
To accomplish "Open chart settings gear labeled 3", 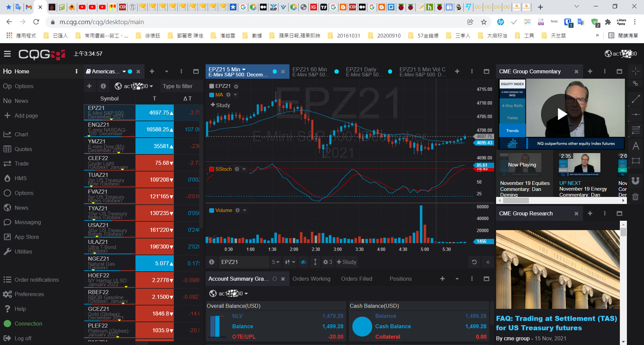I will (327, 262).
